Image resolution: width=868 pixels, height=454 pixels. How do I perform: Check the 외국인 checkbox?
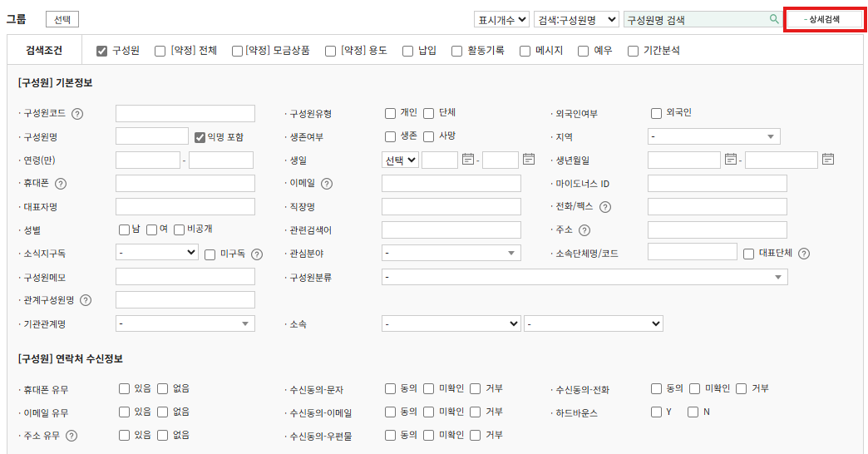(657, 113)
